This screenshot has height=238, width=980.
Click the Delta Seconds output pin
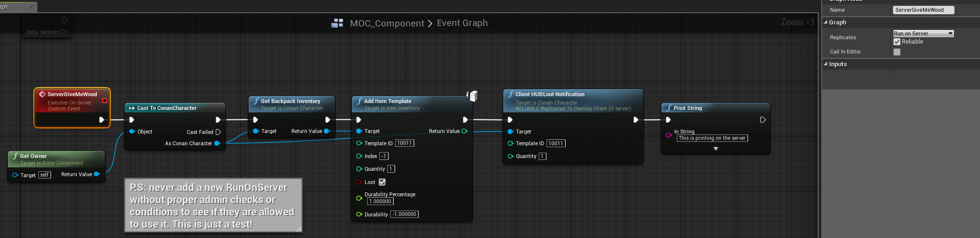[x=64, y=32]
